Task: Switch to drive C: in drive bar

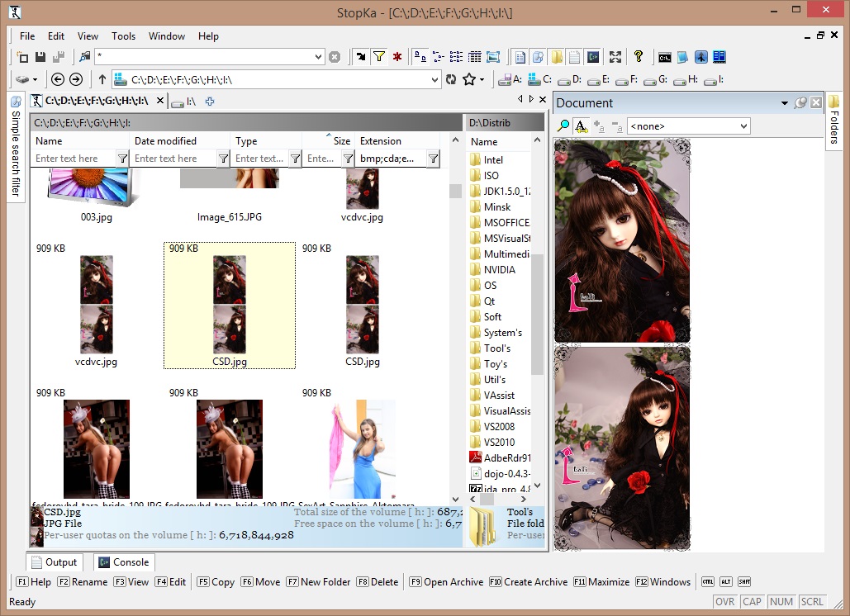Action: click(x=540, y=79)
